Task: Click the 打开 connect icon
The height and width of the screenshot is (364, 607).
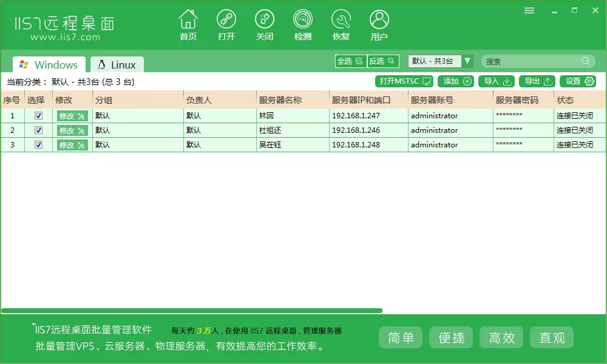Action: (226, 25)
